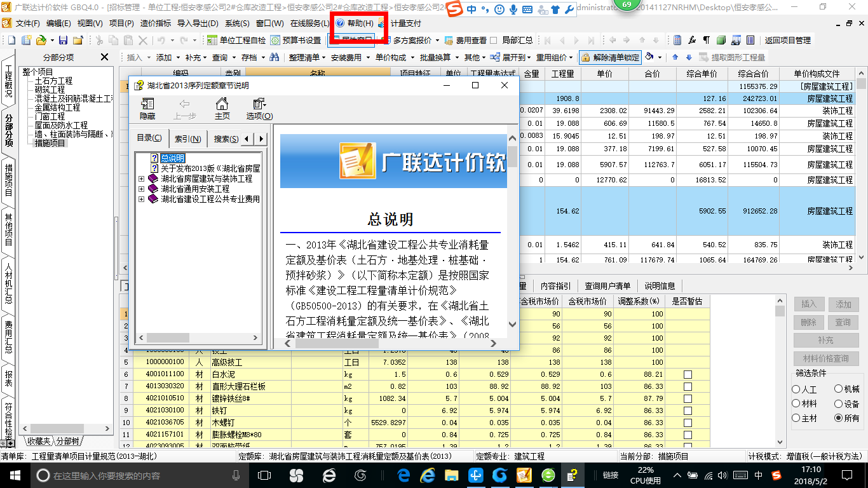Check 是否暂估 box for 铁钉 row
The image size is (868, 488).
tap(688, 410)
